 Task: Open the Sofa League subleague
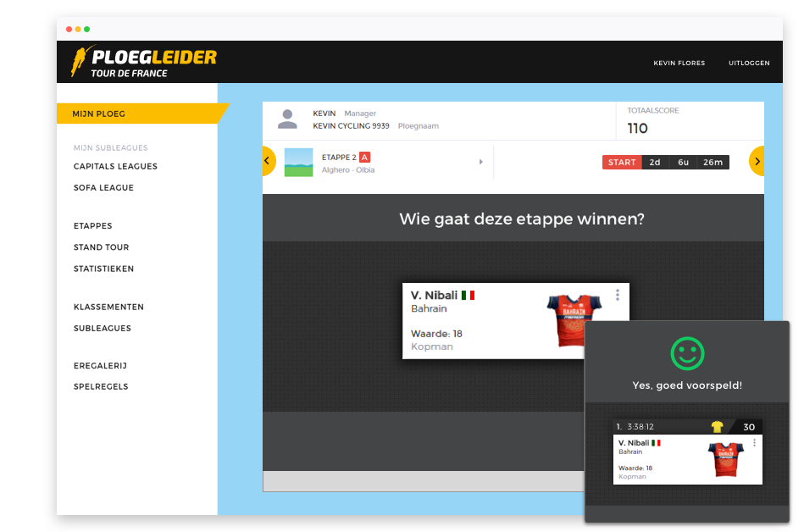(x=103, y=187)
